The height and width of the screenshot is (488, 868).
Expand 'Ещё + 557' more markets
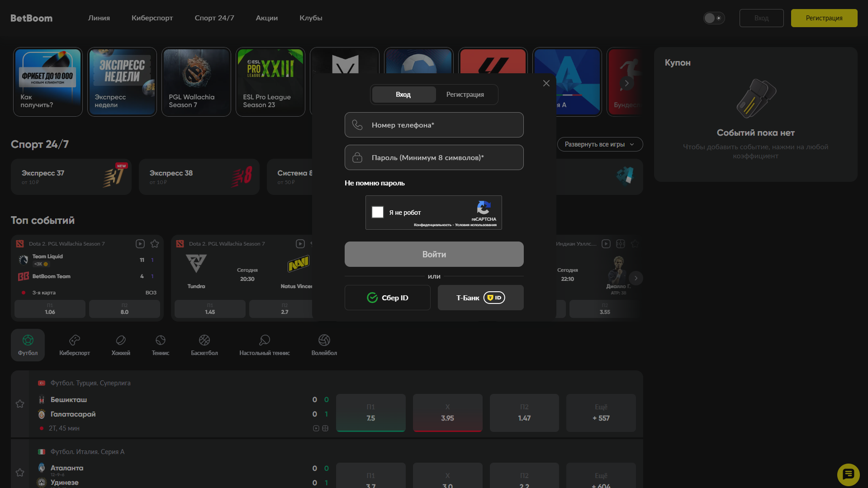(601, 413)
